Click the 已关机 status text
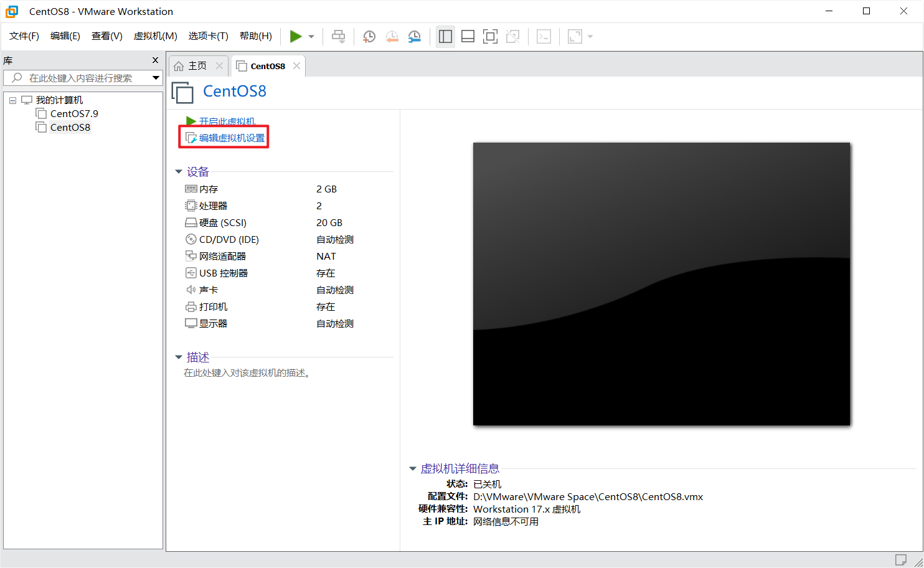This screenshot has width=924, height=568. point(487,485)
